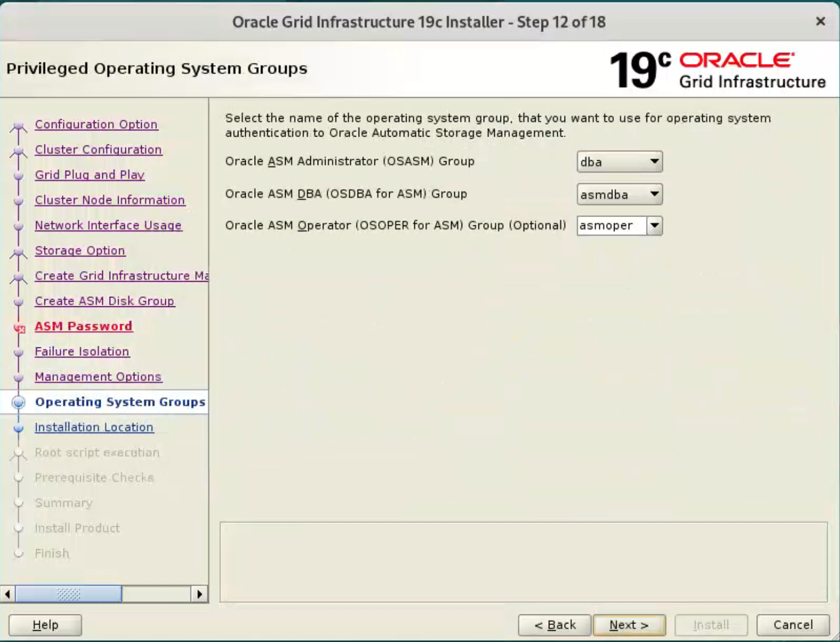
Task: Open Cluster Configuration step link
Action: (98, 150)
